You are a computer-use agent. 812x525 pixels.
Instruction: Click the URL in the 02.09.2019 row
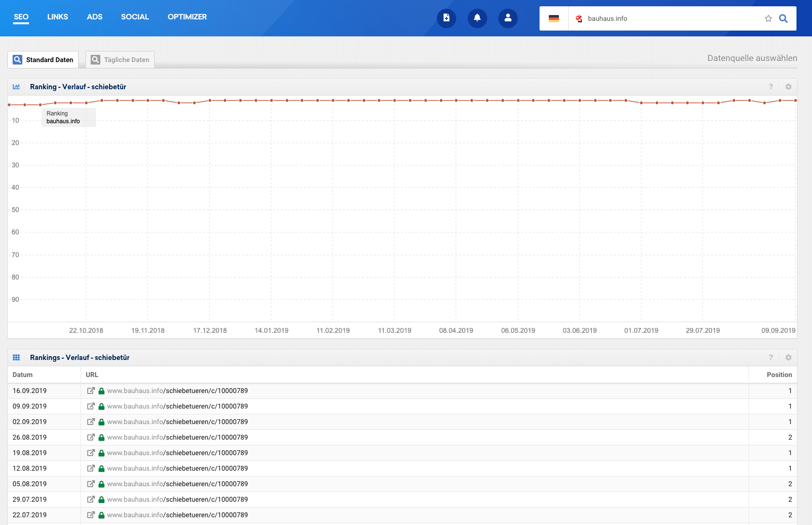pos(177,422)
